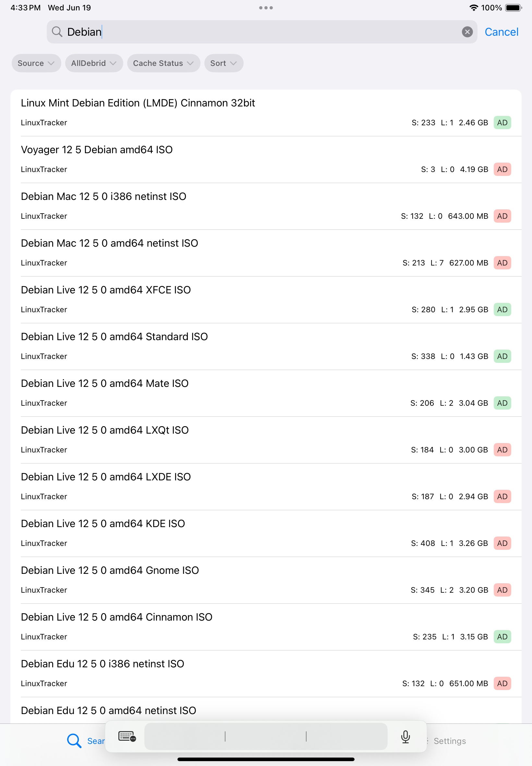The height and width of the screenshot is (766, 532).
Task: Open the AllDebrid filter dropdown
Action: pyautogui.click(x=94, y=63)
